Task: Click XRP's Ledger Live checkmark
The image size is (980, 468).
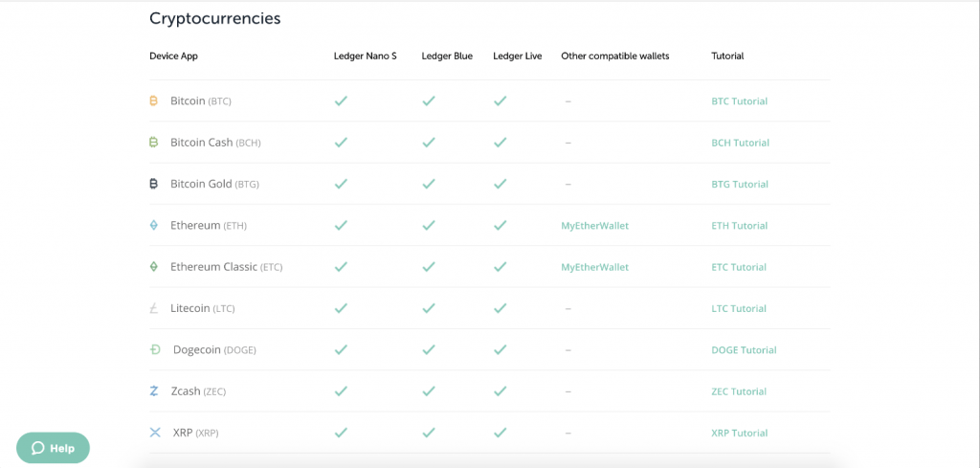Action: 500,433
